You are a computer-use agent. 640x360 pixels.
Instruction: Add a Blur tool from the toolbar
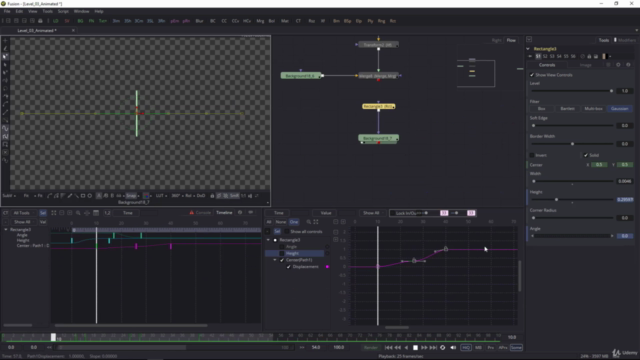(x=199, y=21)
